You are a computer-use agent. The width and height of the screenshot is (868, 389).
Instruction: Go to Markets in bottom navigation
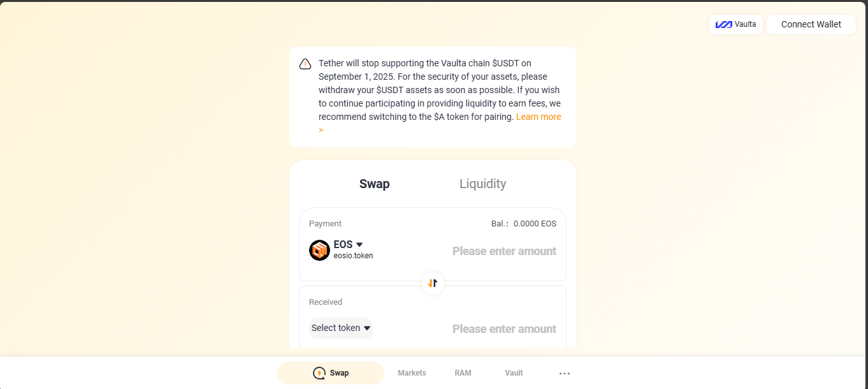(x=412, y=373)
